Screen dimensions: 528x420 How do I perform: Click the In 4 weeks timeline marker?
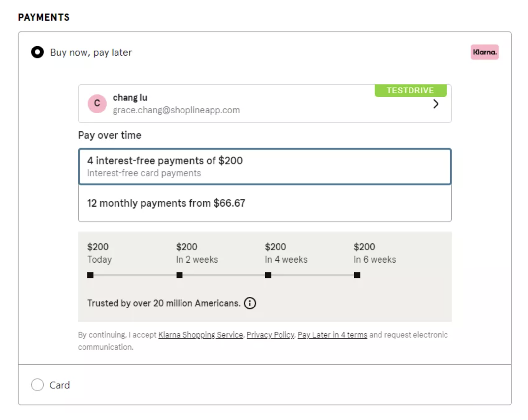coord(268,275)
